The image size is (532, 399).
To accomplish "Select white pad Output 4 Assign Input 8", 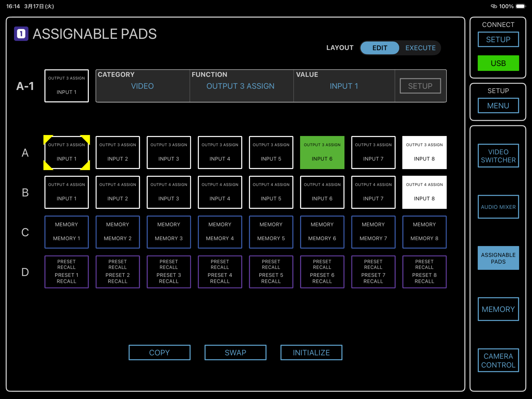I will tap(425, 192).
